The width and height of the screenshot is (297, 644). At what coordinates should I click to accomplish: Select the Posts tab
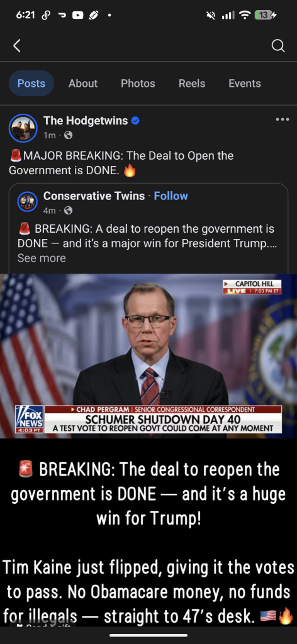31,84
